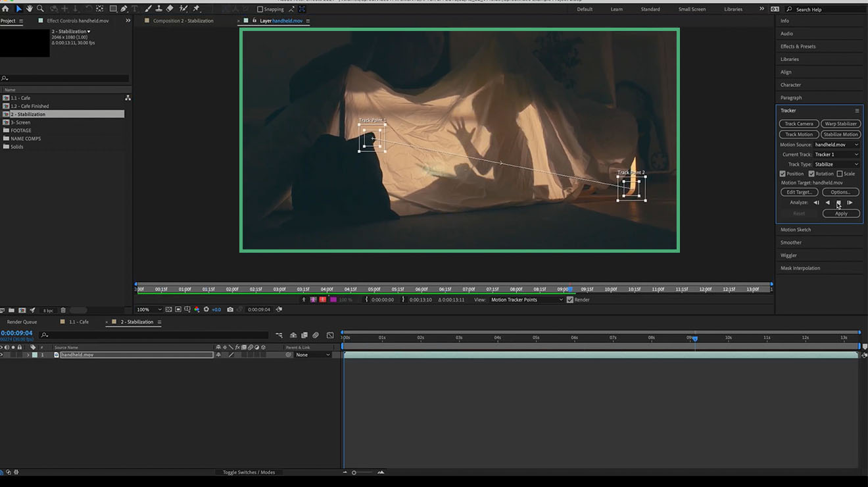Open the Motion Source dropdown
The width and height of the screenshot is (868, 487).
point(836,144)
